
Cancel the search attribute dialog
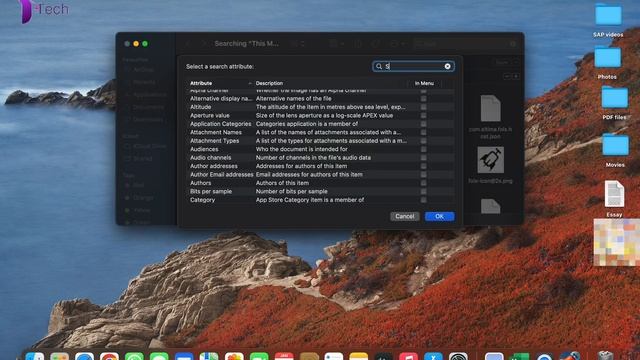coord(404,216)
